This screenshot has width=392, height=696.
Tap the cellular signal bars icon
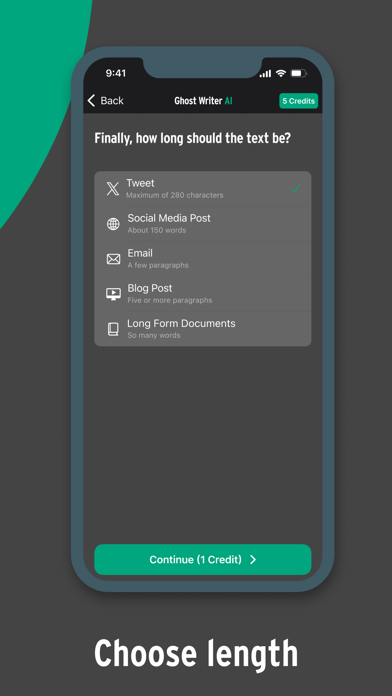pos(265,74)
